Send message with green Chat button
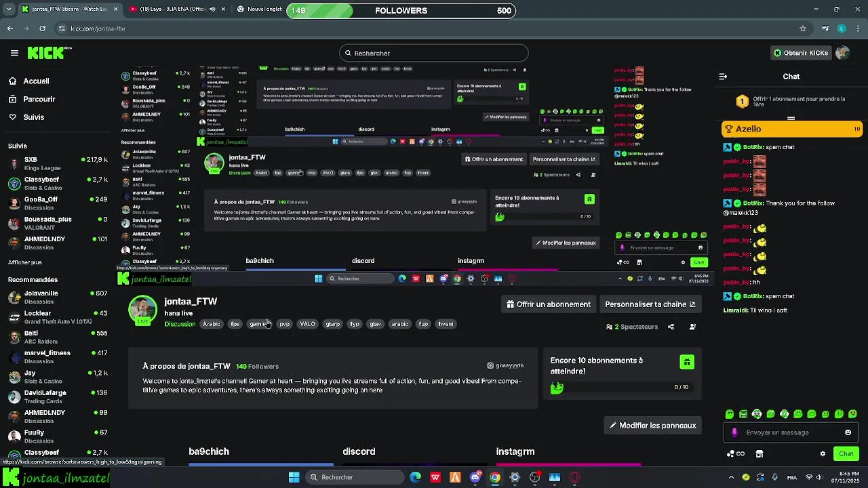Screen dimensions: 868x488 pyautogui.click(x=846, y=453)
